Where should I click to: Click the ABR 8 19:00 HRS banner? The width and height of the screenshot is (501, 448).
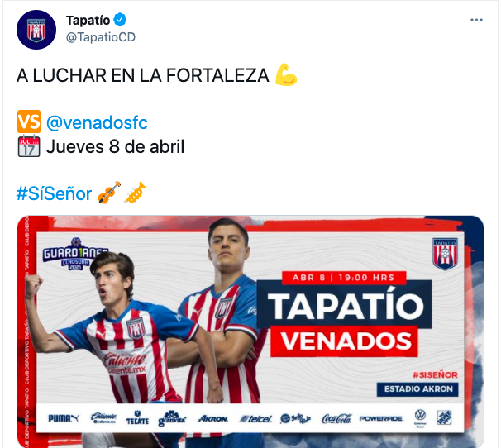pyautogui.click(x=344, y=278)
